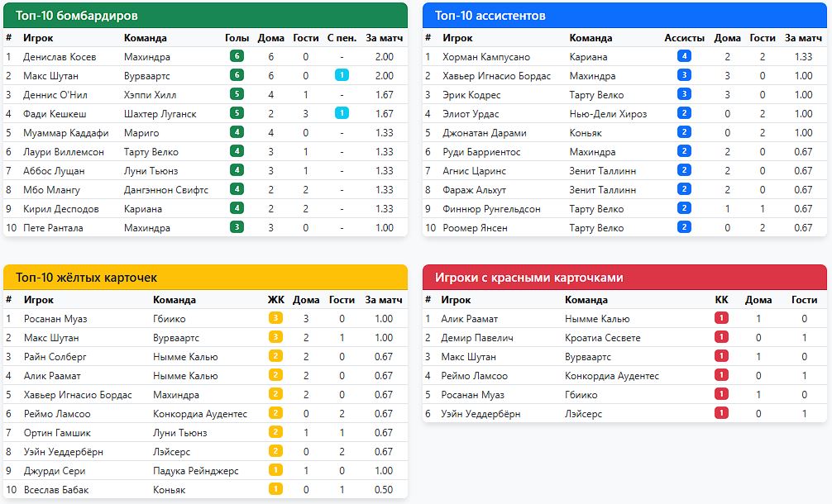
Task: Click the Голы column header
Action: pyautogui.click(x=237, y=37)
